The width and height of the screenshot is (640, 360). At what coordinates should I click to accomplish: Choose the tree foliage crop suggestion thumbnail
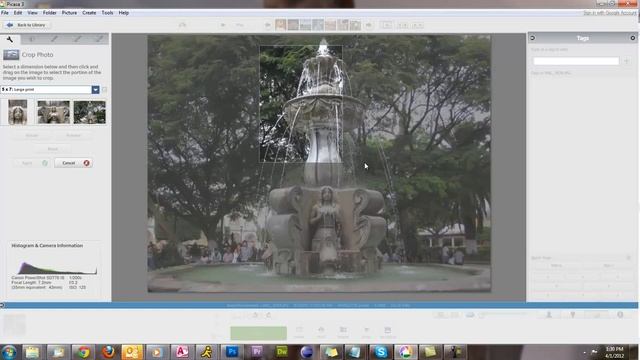pyautogui.click(x=90, y=112)
